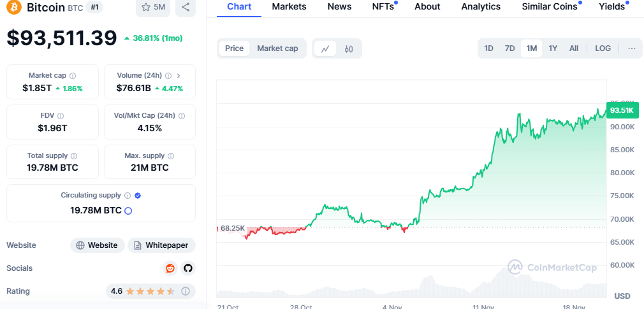Switch to candlestick chart view
Viewport: 644px width, 309px height.
[x=349, y=49]
